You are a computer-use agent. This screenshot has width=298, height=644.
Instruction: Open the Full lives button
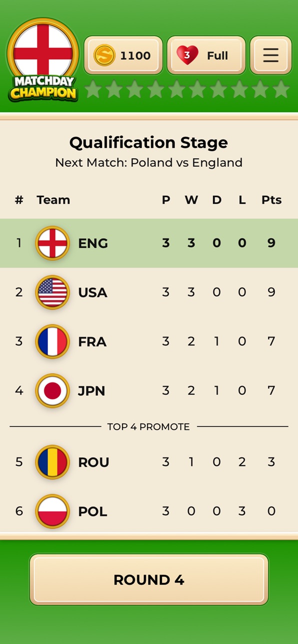pos(206,55)
